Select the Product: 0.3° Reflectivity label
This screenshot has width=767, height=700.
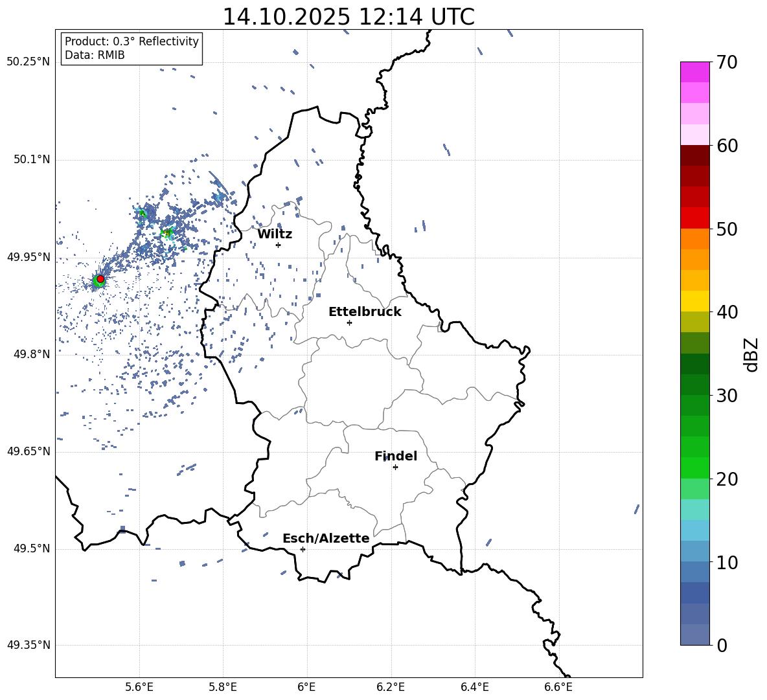pyautogui.click(x=132, y=41)
